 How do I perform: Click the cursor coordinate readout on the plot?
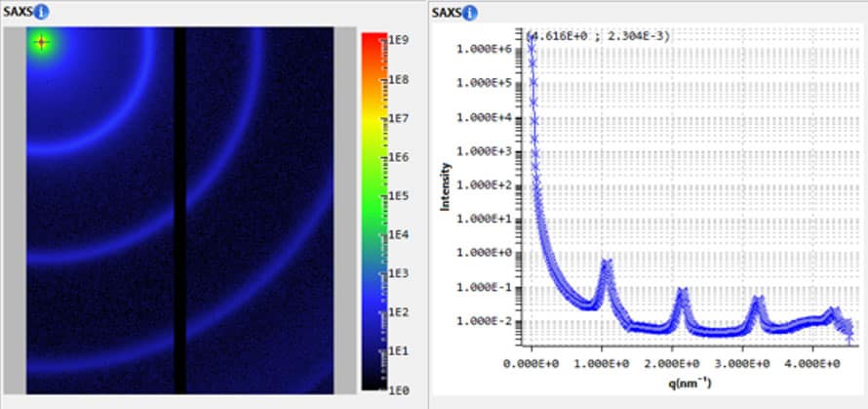[597, 36]
